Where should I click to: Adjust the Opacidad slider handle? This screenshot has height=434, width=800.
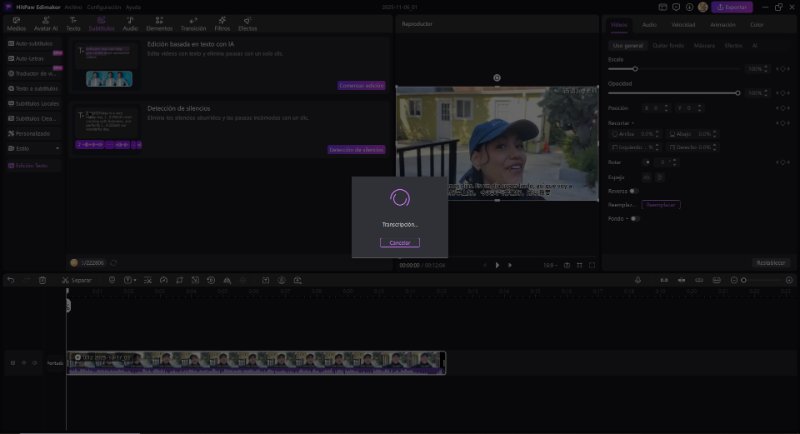point(738,93)
